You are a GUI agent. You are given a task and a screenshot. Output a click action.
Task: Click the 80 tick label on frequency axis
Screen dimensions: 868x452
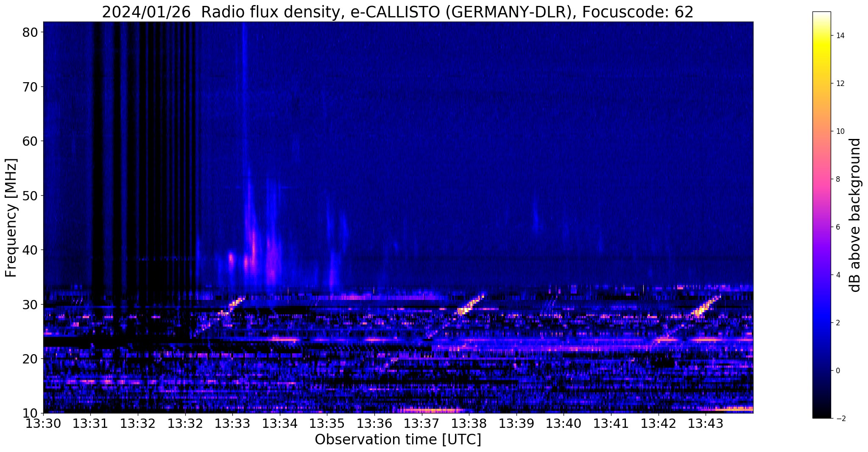click(30, 32)
